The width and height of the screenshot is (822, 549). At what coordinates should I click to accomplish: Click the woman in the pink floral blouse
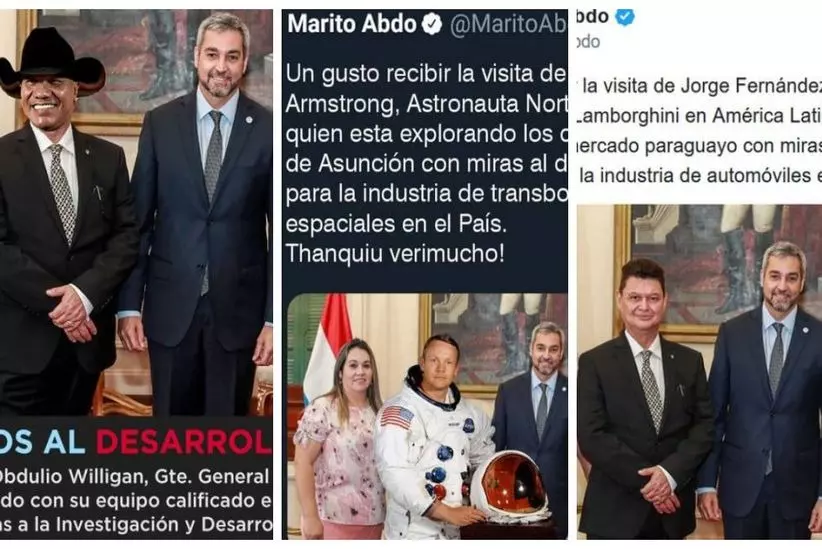coord(340,440)
